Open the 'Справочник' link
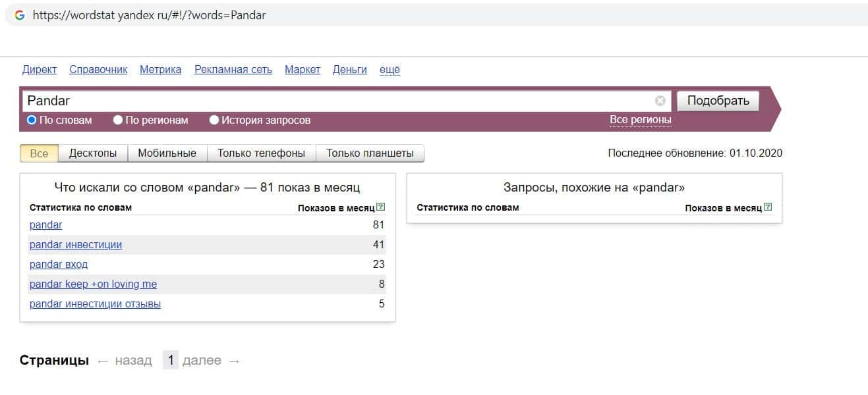Image resolution: width=868 pixels, height=395 pixels. (98, 69)
